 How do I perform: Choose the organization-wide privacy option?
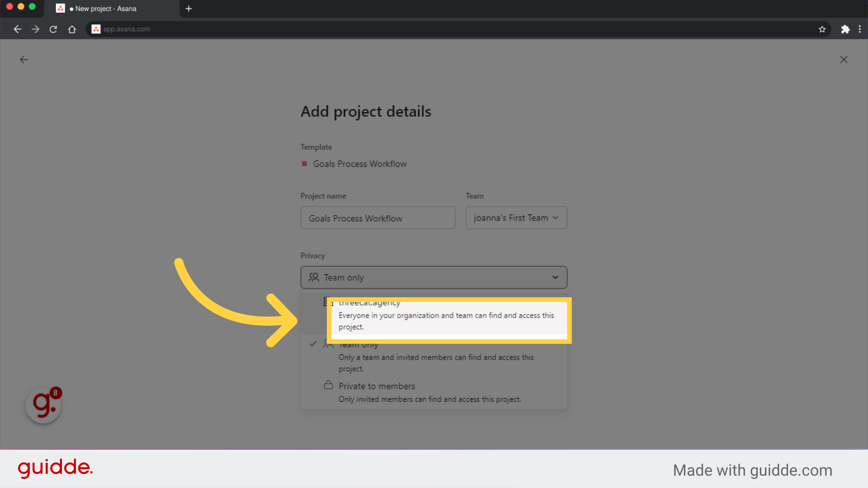tap(434, 315)
